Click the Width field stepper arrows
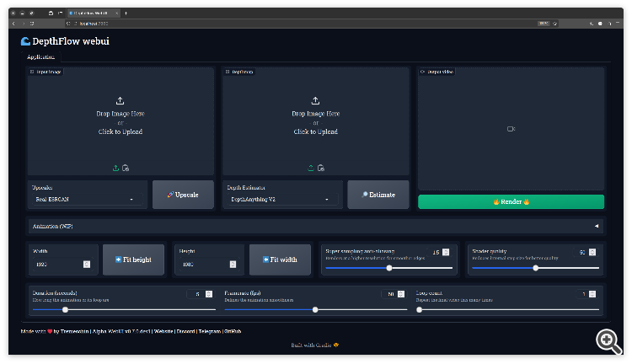 coord(87,265)
